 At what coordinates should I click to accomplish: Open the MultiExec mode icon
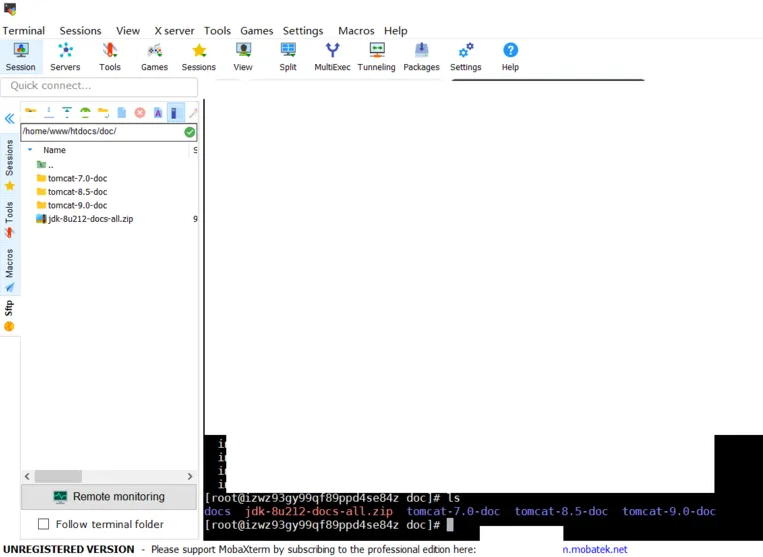(x=332, y=56)
